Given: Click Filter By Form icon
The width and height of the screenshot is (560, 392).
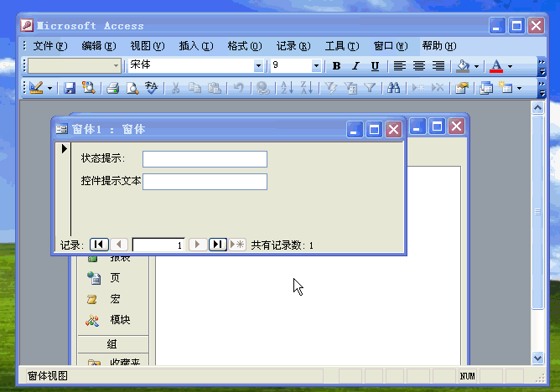Looking at the screenshot, I should coord(350,88).
